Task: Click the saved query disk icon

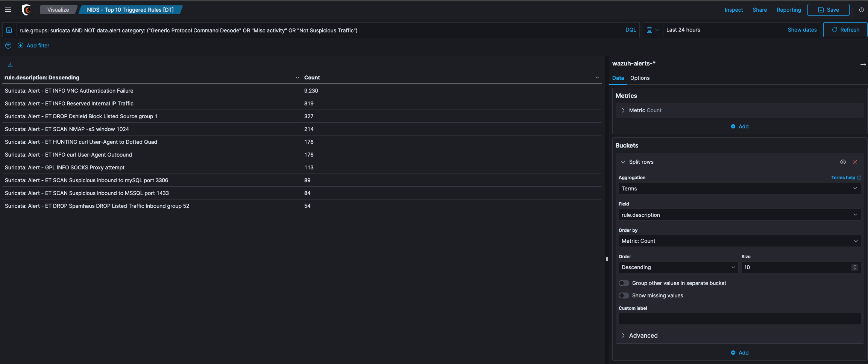Action: point(9,30)
